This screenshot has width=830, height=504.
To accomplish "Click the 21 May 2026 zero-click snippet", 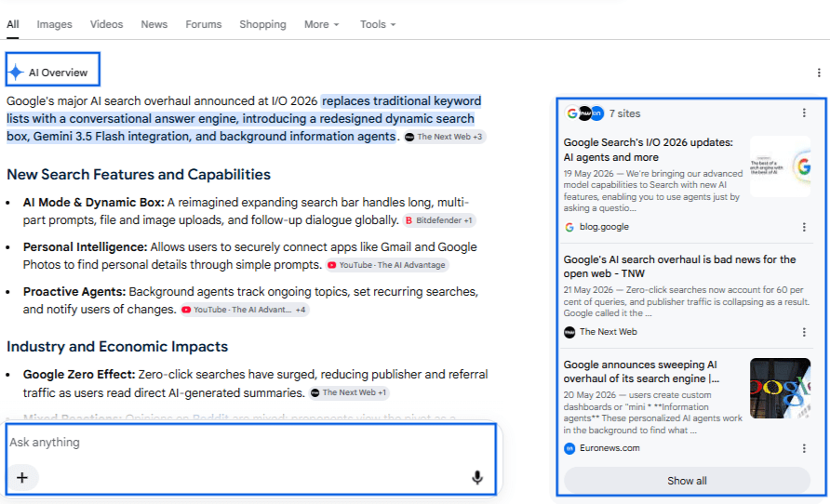I will 687,301.
